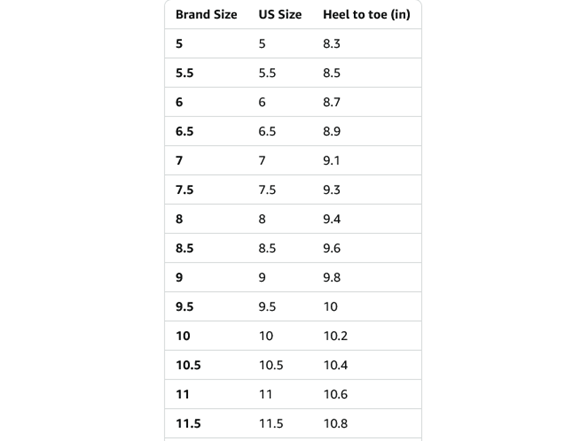Select the Brand Size 10.5 row label

pyautogui.click(x=188, y=365)
